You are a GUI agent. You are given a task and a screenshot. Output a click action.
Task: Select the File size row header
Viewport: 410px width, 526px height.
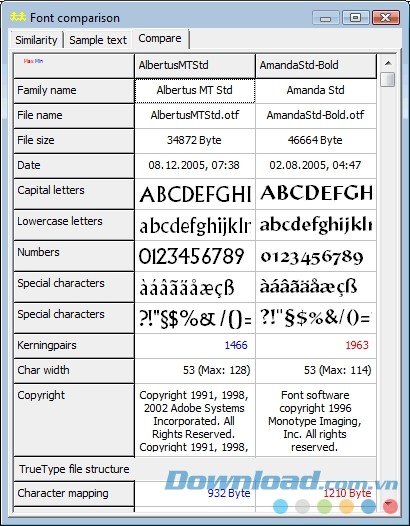click(74, 141)
